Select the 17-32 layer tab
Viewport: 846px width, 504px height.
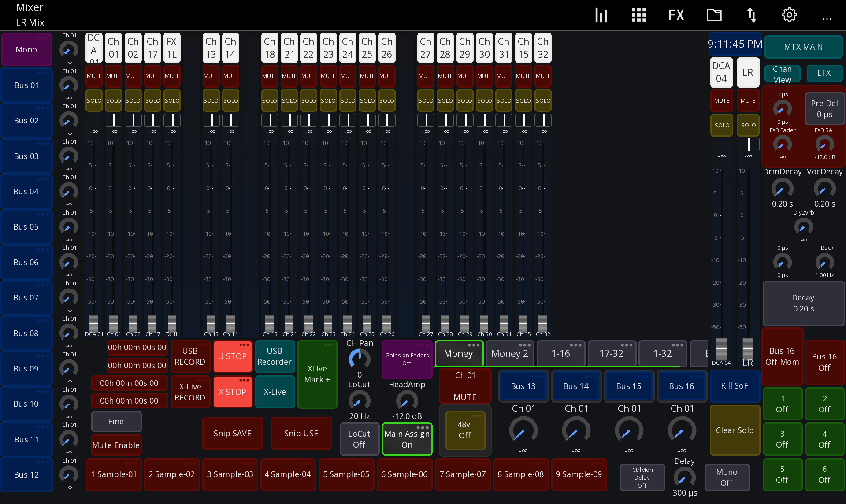pyautogui.click(x=612, y=353)
